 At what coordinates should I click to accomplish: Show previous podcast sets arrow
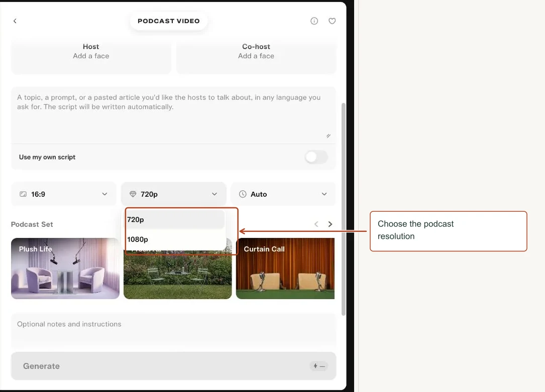point(316,224)
